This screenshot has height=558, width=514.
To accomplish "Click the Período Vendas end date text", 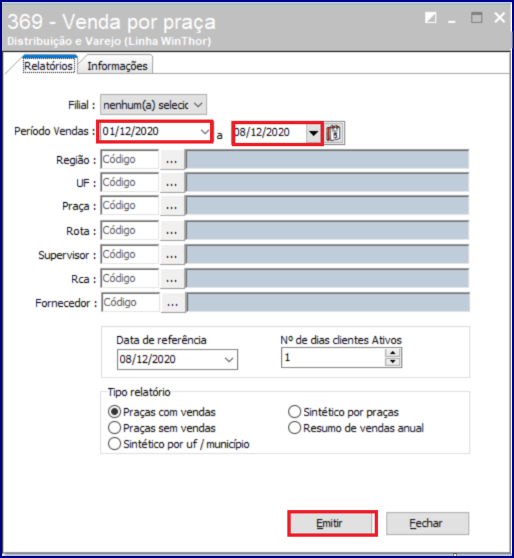I will (x=262, y=132).
